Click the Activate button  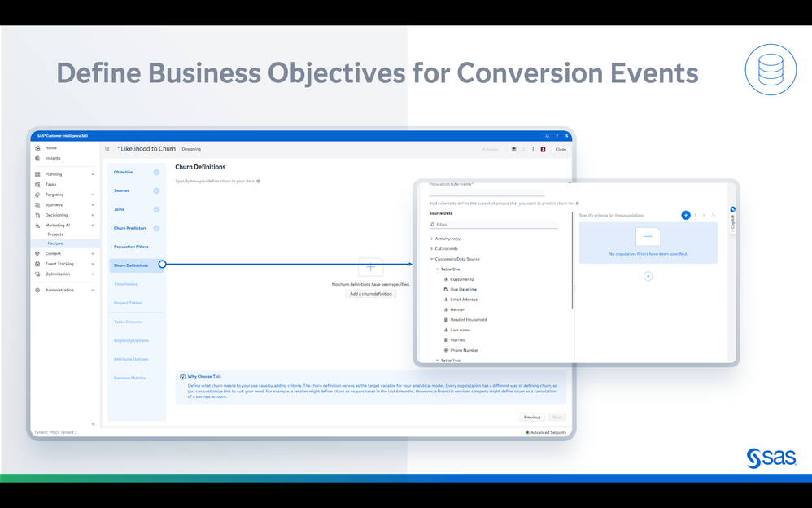click(490, 149)
